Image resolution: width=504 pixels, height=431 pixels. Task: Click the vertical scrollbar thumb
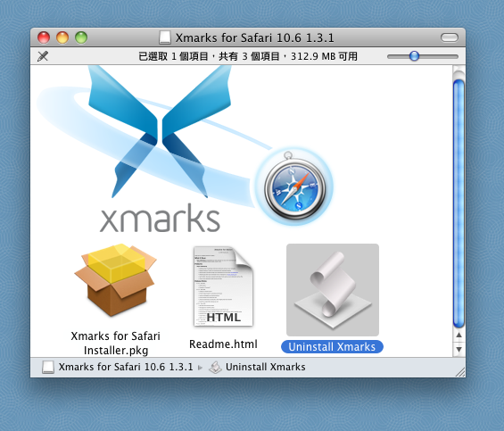click(x=459, y=204)
